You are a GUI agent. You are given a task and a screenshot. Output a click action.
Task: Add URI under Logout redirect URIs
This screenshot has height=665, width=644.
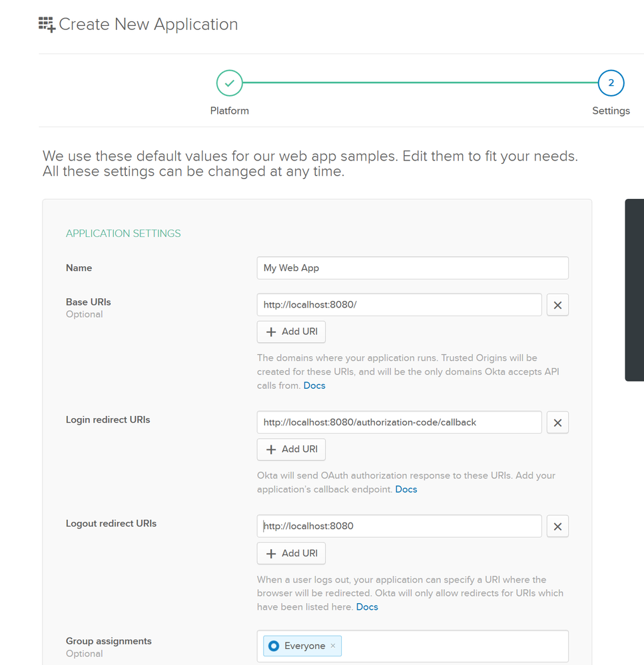coord(291,553)
